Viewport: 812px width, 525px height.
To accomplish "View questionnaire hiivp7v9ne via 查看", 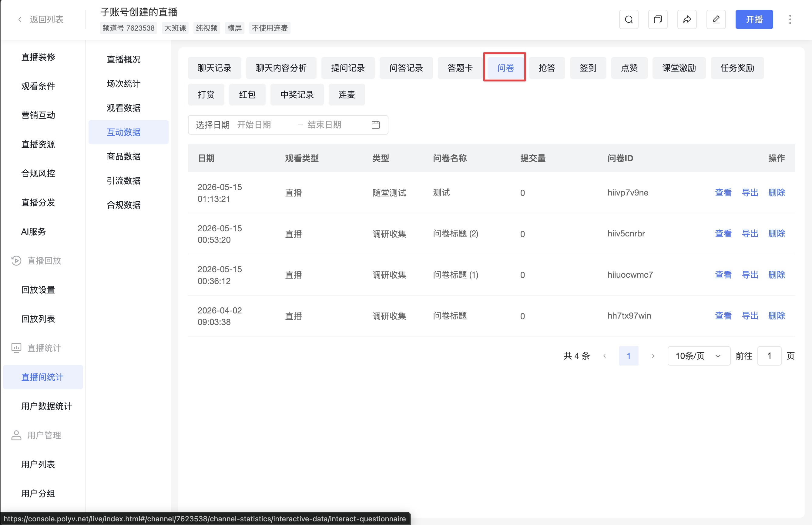I will (x=723, y=192).
